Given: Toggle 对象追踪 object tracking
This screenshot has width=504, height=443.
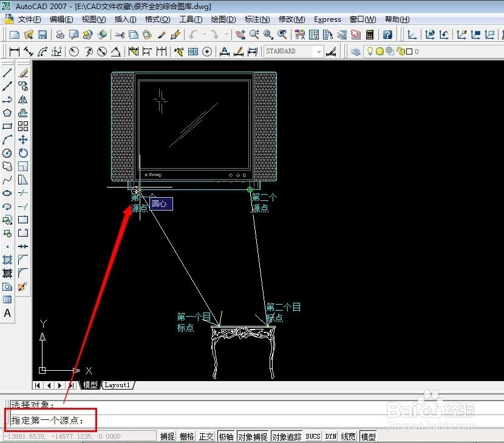Looking at the screenshot, I should click(x=287, y=436).
